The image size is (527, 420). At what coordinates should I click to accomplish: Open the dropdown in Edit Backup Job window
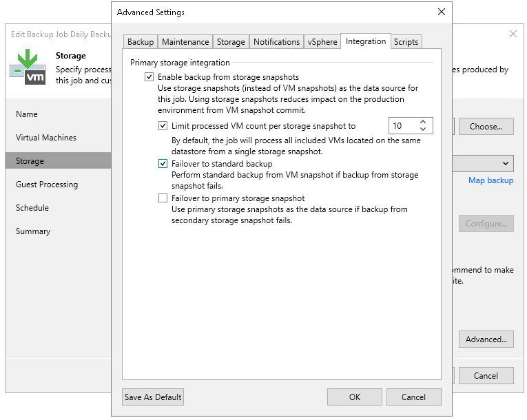pos(506,164)
